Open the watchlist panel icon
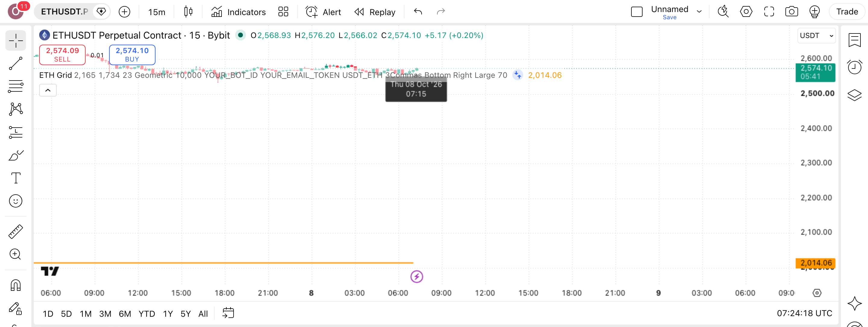868x327 pixels. point(854,40)
